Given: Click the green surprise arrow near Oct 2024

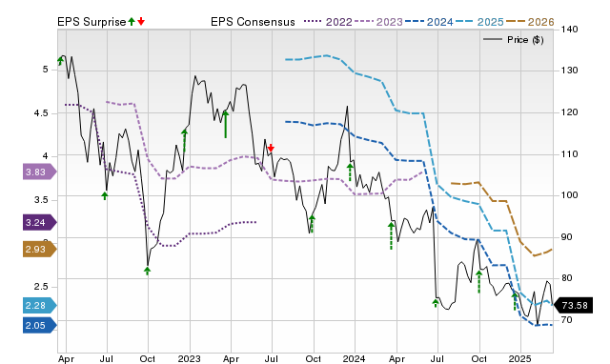Looking at the screenshot, I should (x=478, y=282).
